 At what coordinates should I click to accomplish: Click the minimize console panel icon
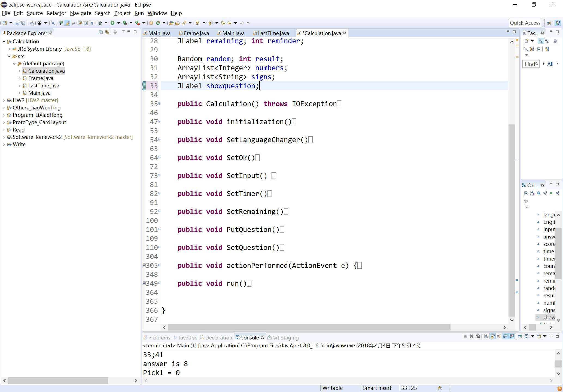pos(551,337)
